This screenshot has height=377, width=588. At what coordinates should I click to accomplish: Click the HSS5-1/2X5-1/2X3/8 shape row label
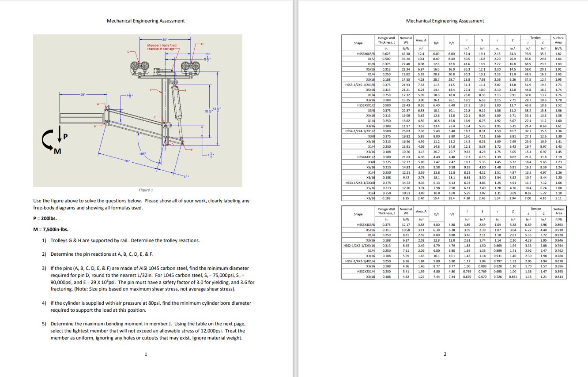[x=360, y=84]
